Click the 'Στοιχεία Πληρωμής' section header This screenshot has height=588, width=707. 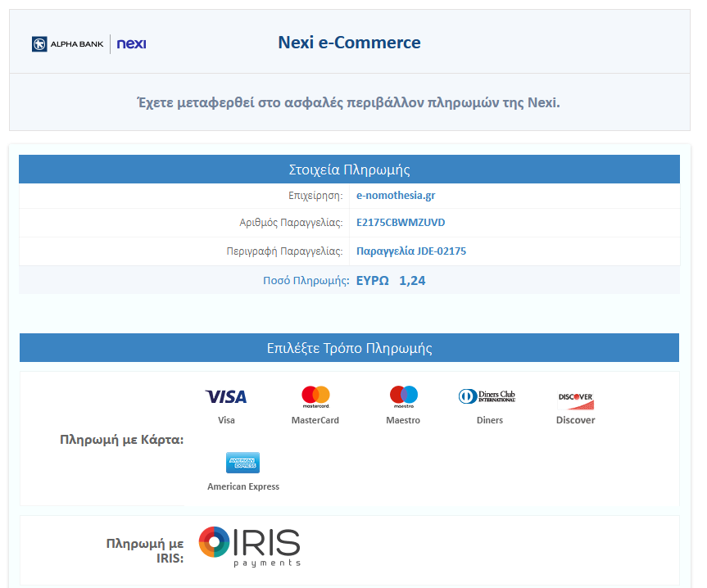349,170
